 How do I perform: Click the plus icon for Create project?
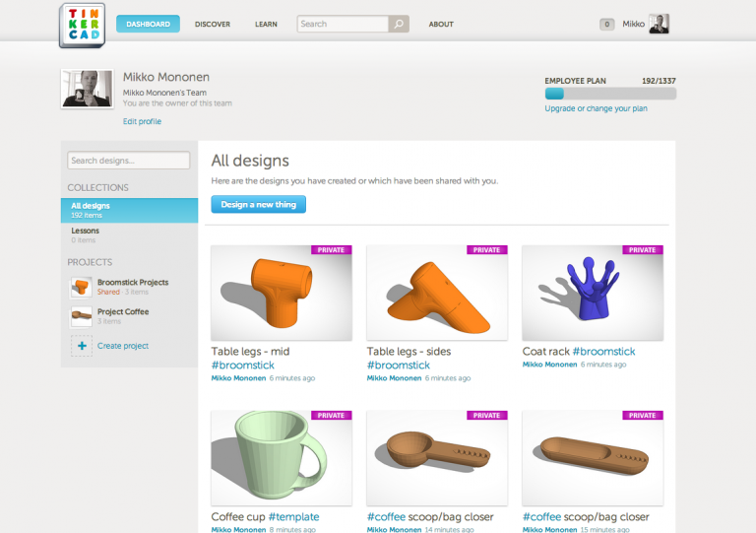82,346
